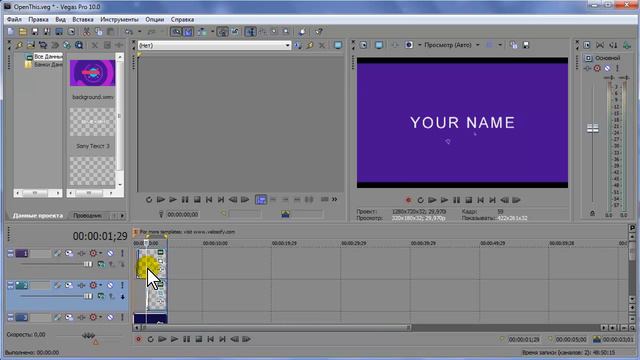The height and width of the screenshot is (360, 640).
Task: Open Project Video Properties in preview toolbar
Action: pos(363,45)
